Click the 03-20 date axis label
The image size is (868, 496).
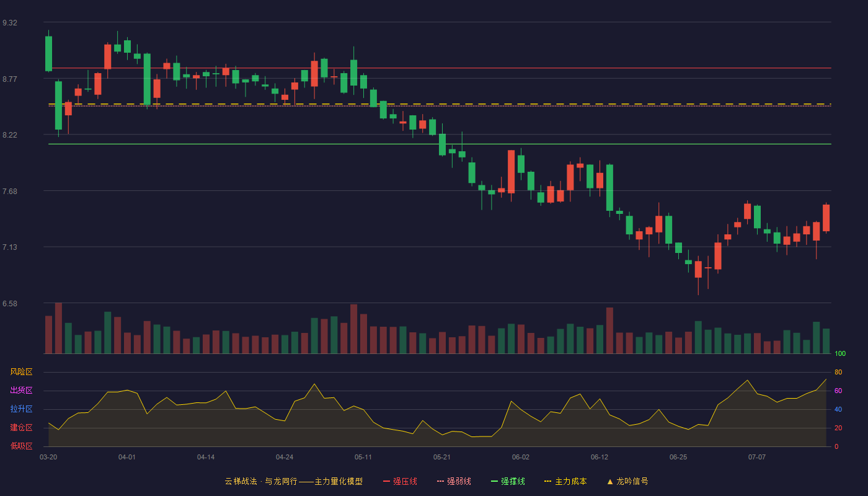(x=48, y=457)
